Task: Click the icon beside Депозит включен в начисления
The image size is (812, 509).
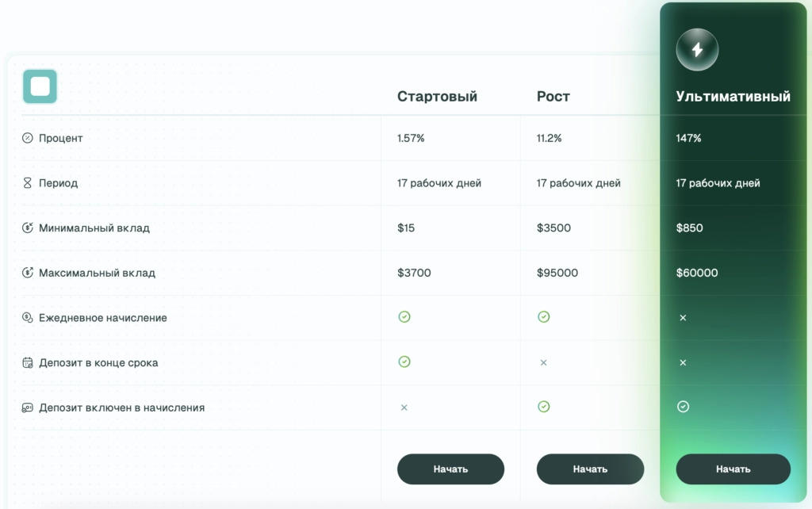Action: point(28,408)
